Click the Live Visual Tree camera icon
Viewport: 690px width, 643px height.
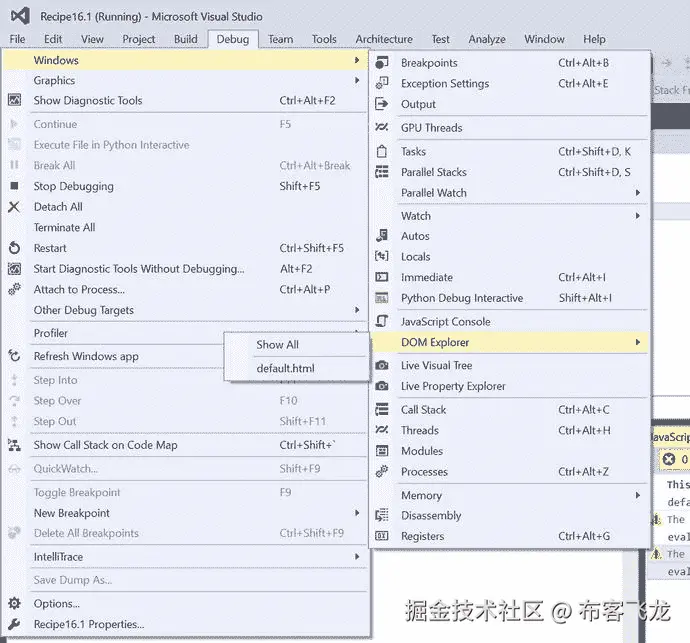pyautogui.click(x=382, y=365)
